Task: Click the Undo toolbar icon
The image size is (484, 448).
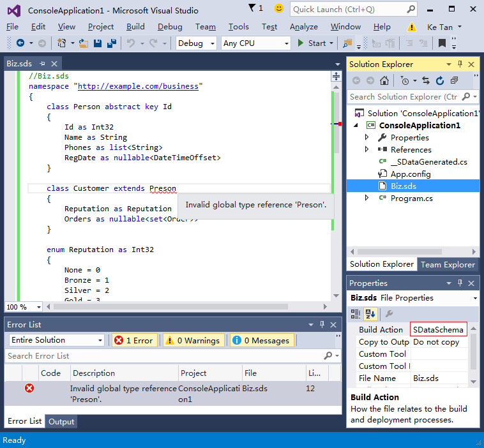Action: [x=131, y=43]
